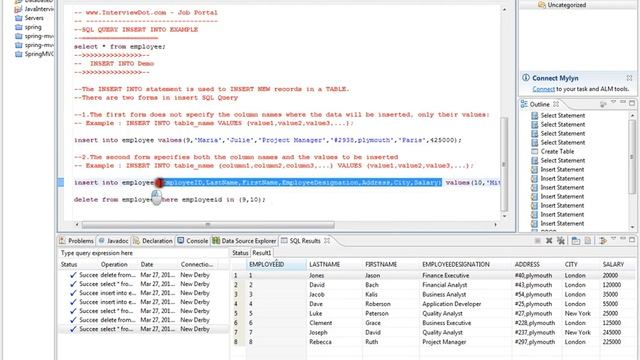Open the Data Source Explorer tab

(244, 241)
